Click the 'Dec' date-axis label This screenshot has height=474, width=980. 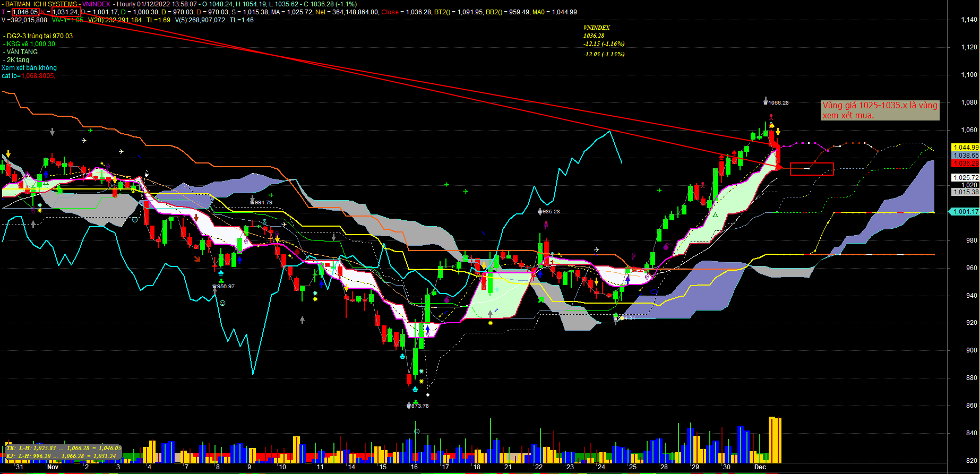click(x=760, y=467)
